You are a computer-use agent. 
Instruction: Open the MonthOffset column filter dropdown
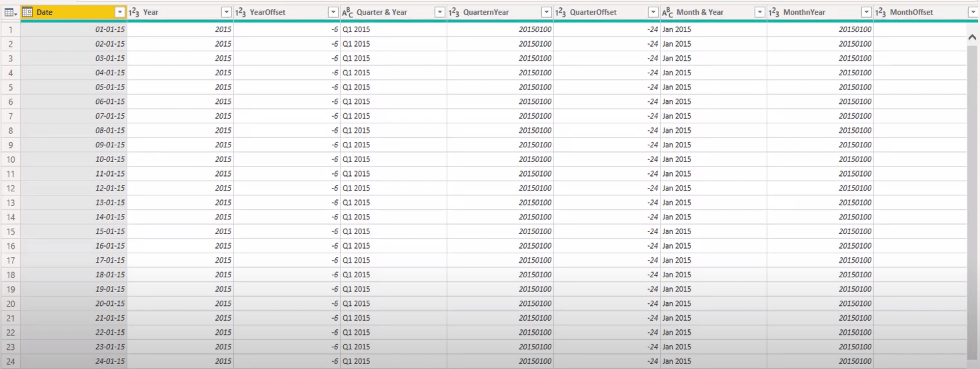coord(972,13)
